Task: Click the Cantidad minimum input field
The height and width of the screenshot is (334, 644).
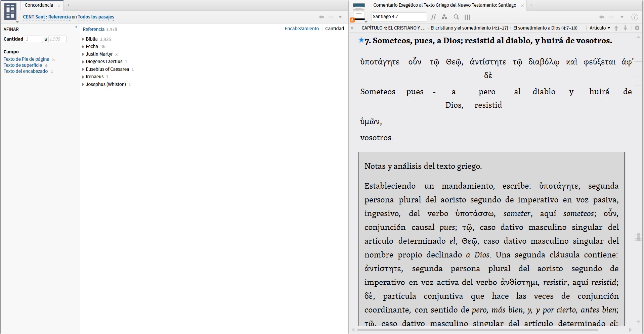Action: [34, 39]
